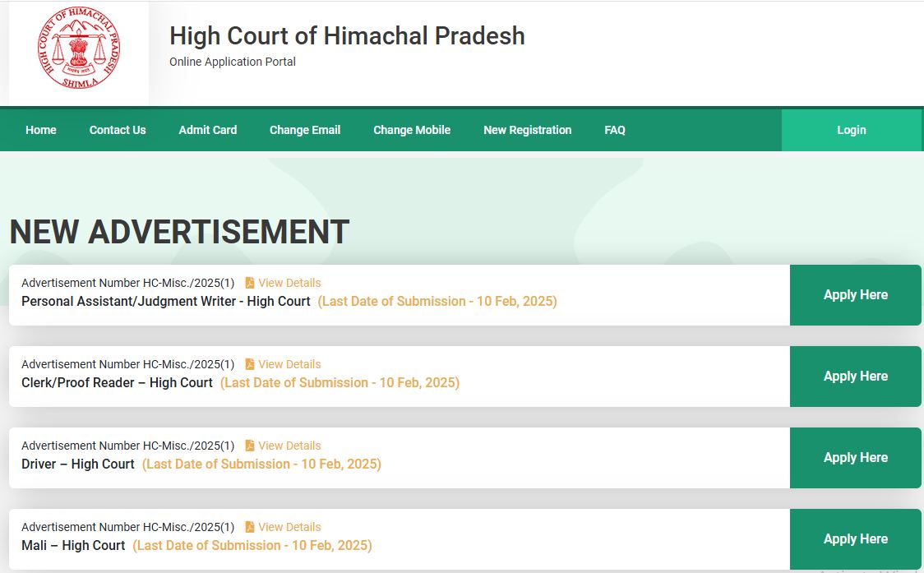Click the NEW ADVERTISEMENT heading
Viewport: 924px width, 573px height.
click(x=180, y=232)
